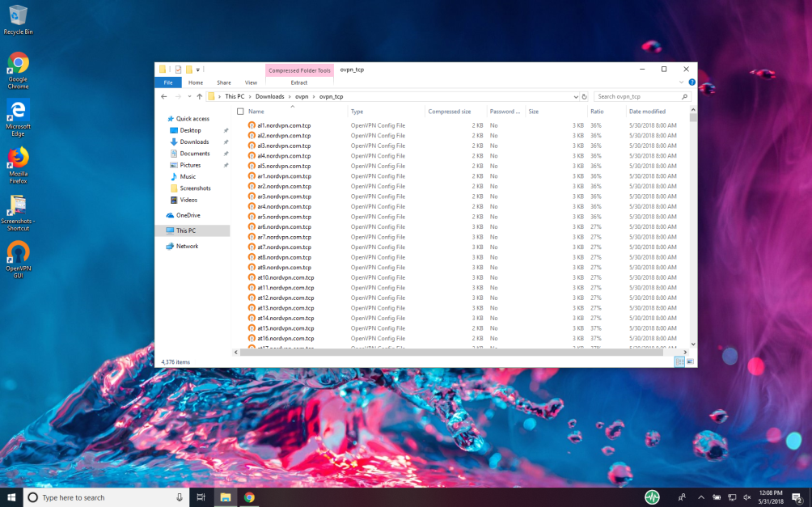Refresh the ovpn_tcp folder view
Image resolution: width=812 pixels, height=507 pixels.
(x=584, y=97)
